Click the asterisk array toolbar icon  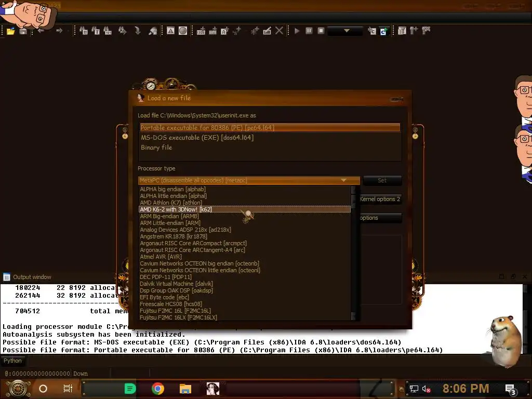[x=255, y=31]
